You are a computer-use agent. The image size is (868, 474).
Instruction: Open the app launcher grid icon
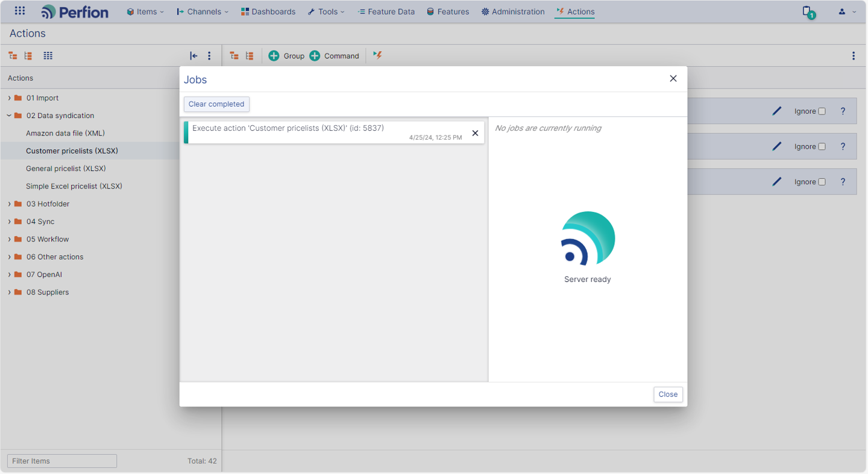tap(20, 11)
